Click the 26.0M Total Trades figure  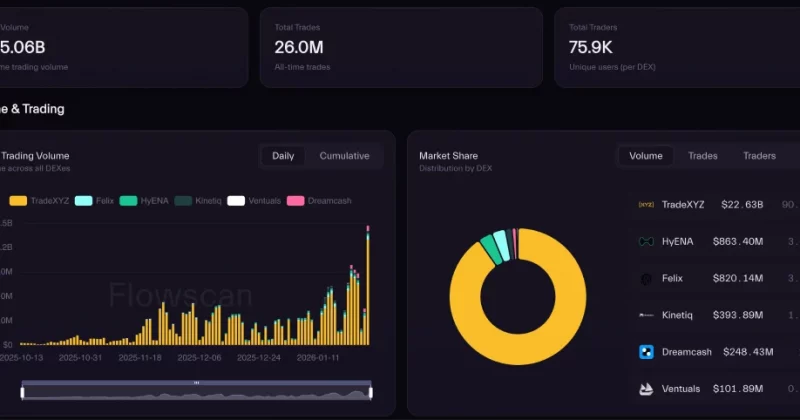298,47
